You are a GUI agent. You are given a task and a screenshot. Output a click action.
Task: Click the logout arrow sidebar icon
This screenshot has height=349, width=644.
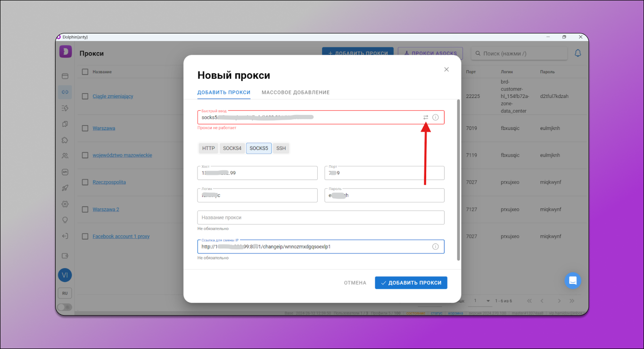[65, 236]
